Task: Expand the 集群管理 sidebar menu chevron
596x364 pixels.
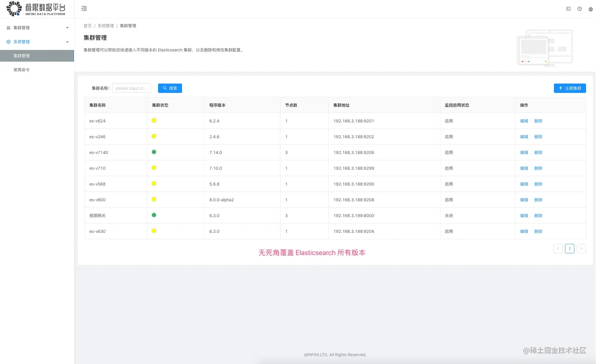Action: [67, 28]
